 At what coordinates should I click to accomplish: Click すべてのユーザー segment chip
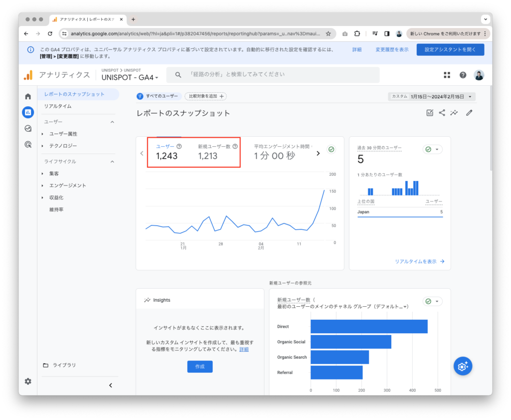point(158,96)
